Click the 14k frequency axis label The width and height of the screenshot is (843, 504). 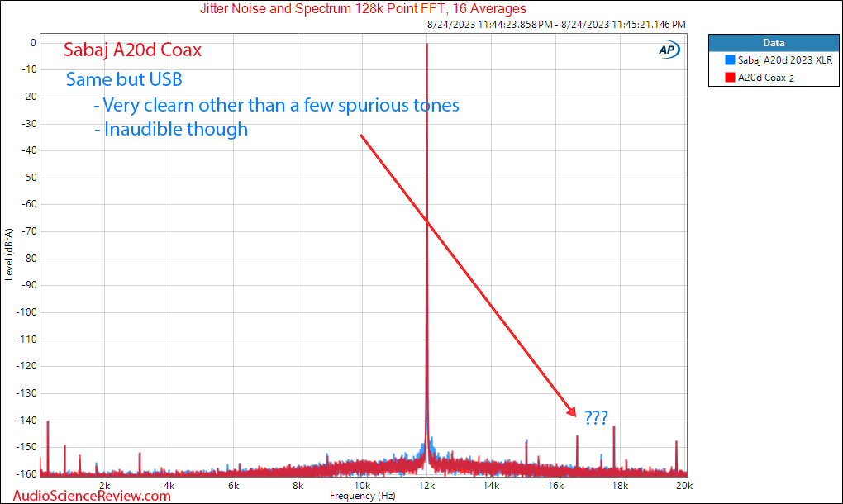491,486
